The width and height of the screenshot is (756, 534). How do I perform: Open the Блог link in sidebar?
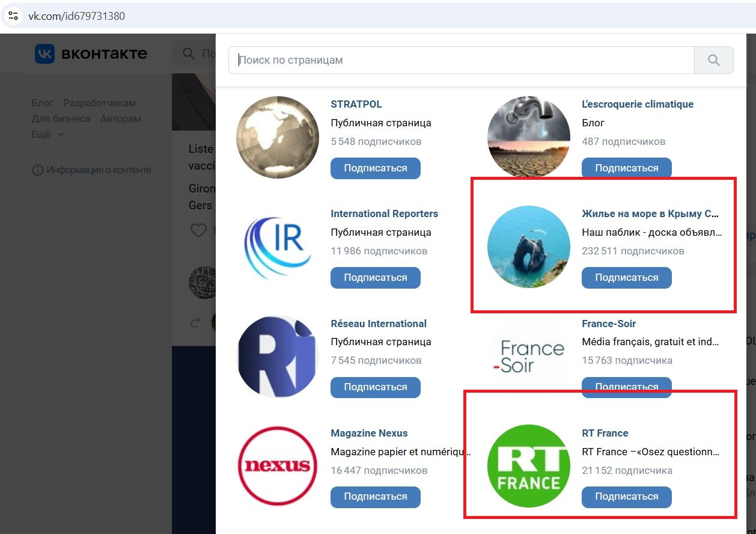(43, 103)
